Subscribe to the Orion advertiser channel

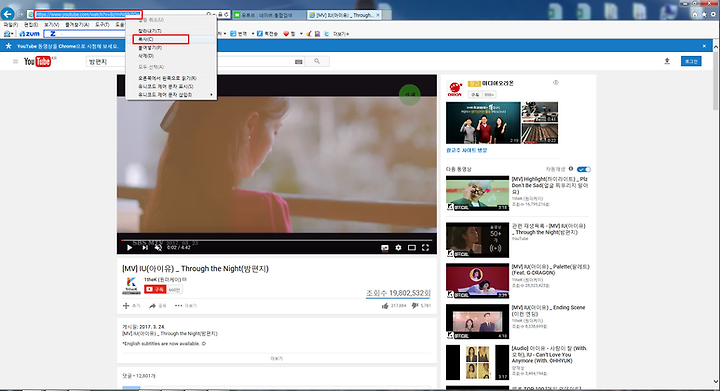(475, 95)
